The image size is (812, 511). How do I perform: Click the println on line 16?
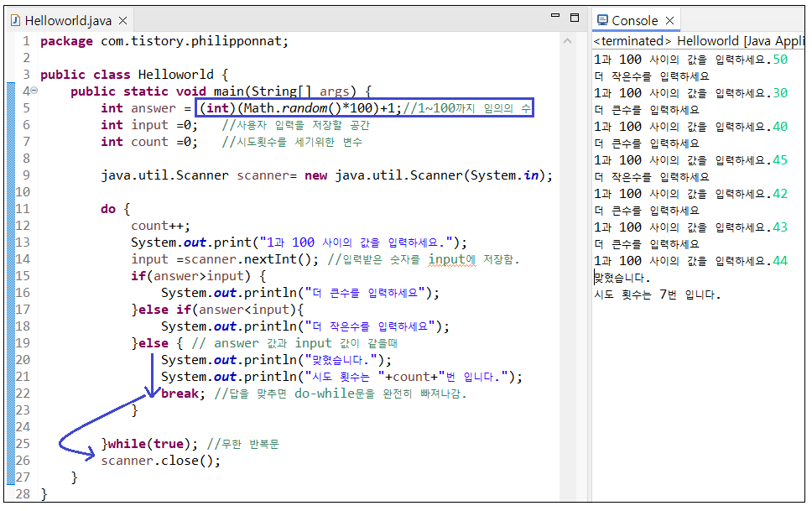pos(299,294)
